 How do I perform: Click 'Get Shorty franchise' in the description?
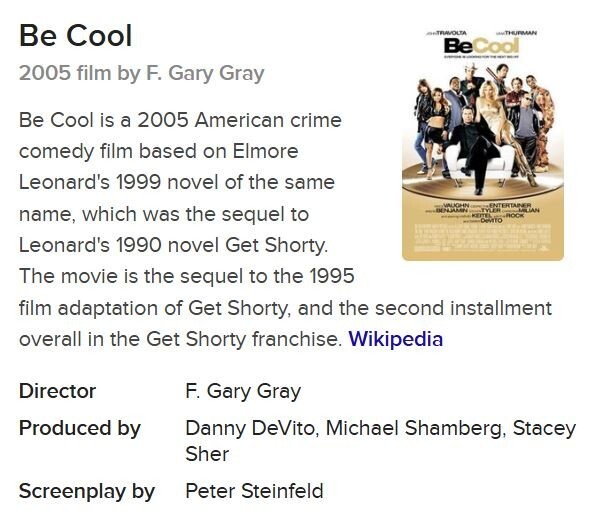pos(243,339)
